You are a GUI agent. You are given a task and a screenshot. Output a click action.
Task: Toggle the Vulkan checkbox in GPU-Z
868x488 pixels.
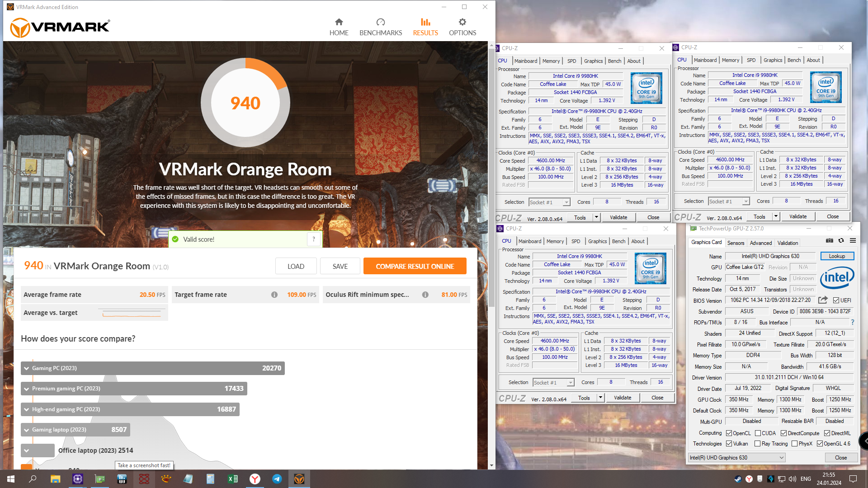point(729,444)
